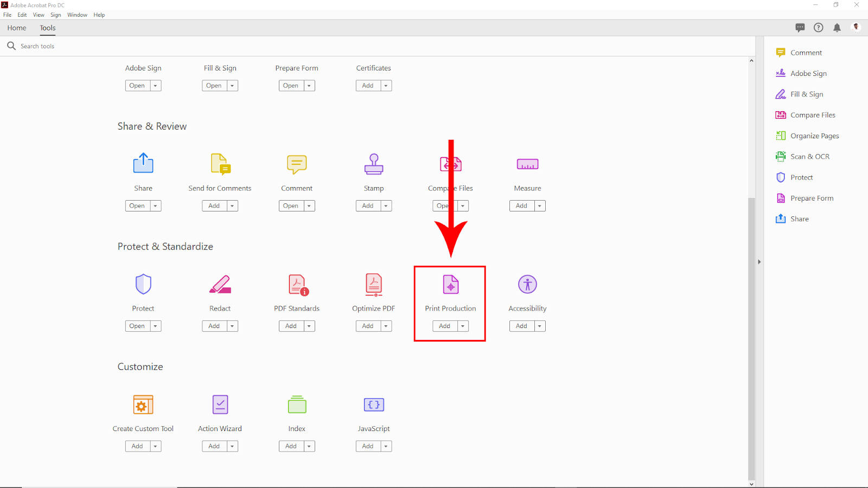The image size is (868, 488).
Task: Click the user profile avatar
Action: (856, 27)
